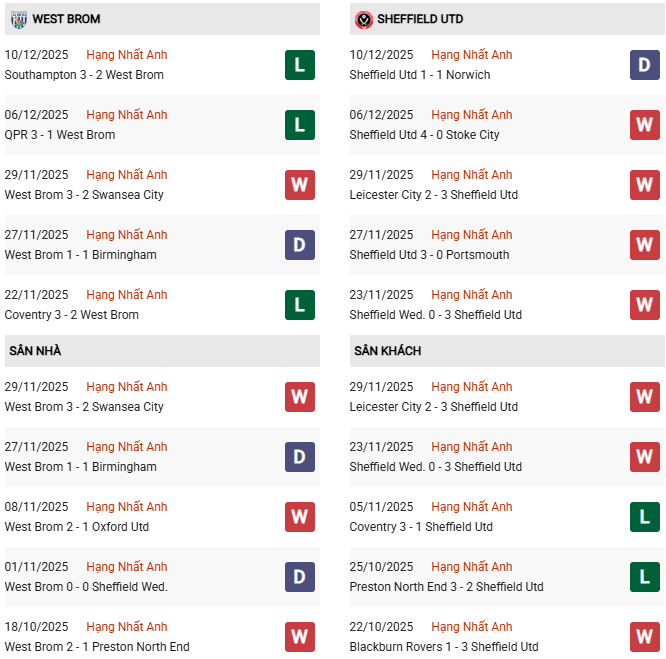Open the Sheffield Utd 3-0 Portsmouth match
The image size is (666, 659).
[x=429, y=255]
